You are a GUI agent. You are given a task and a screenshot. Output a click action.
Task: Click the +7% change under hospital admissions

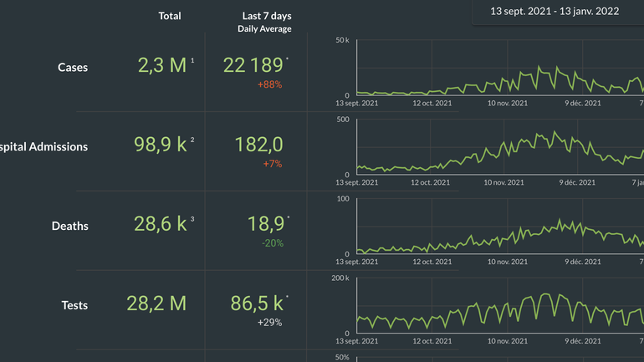pyautogui.click(x=273, y=164)
